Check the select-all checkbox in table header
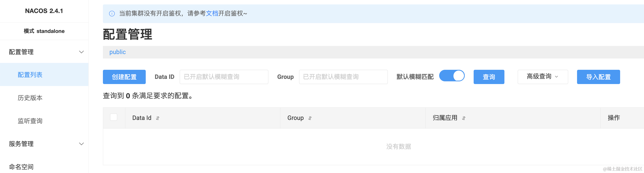Viewport: 644px width, 173px height. pyautogui.click(x=114, y=117)
